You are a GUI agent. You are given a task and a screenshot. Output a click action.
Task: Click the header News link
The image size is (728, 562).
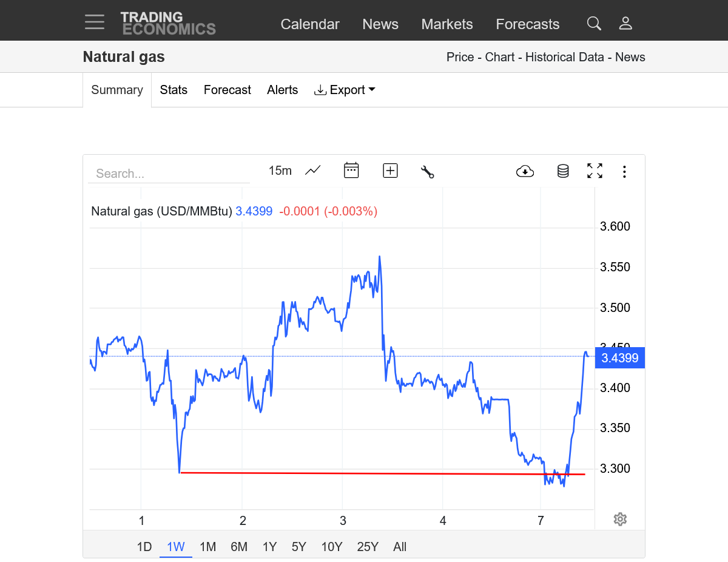point(630,57)
